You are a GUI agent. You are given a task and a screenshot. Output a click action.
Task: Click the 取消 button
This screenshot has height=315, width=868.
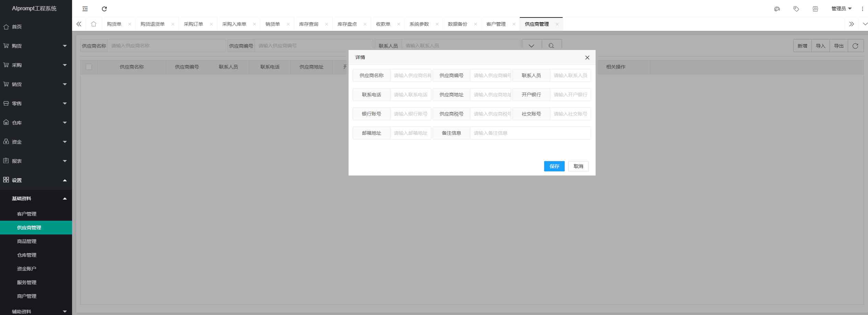click(x=578, y=166)
